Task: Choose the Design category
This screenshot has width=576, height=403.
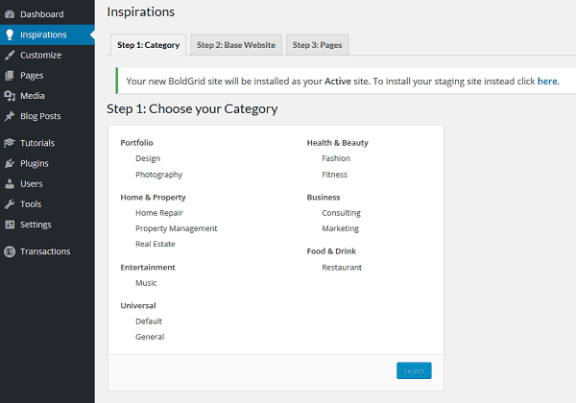Action: [x=148, y=158]
